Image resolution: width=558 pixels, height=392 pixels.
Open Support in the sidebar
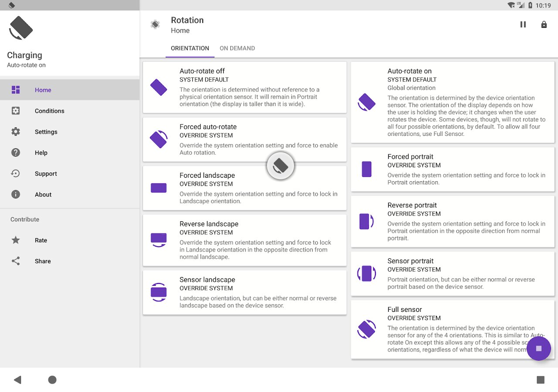[x=46, y=174]
